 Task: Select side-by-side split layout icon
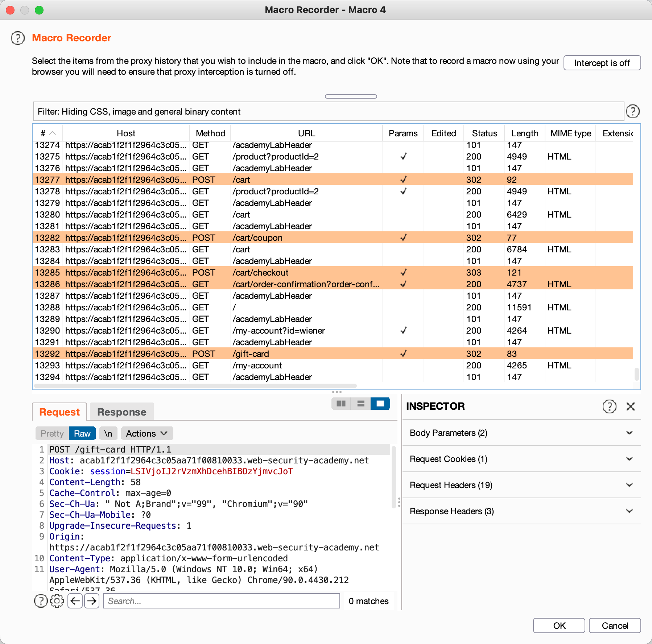[341, 404]
